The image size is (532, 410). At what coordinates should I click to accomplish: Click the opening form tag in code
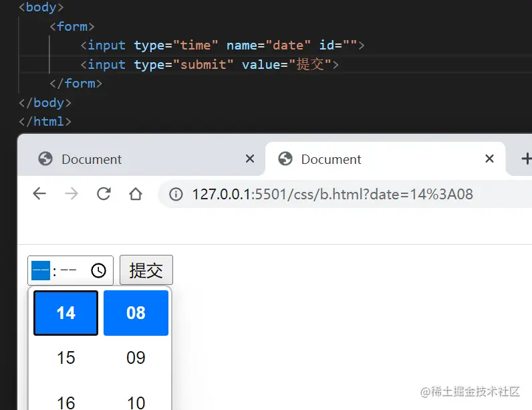[x=72, y=27]
